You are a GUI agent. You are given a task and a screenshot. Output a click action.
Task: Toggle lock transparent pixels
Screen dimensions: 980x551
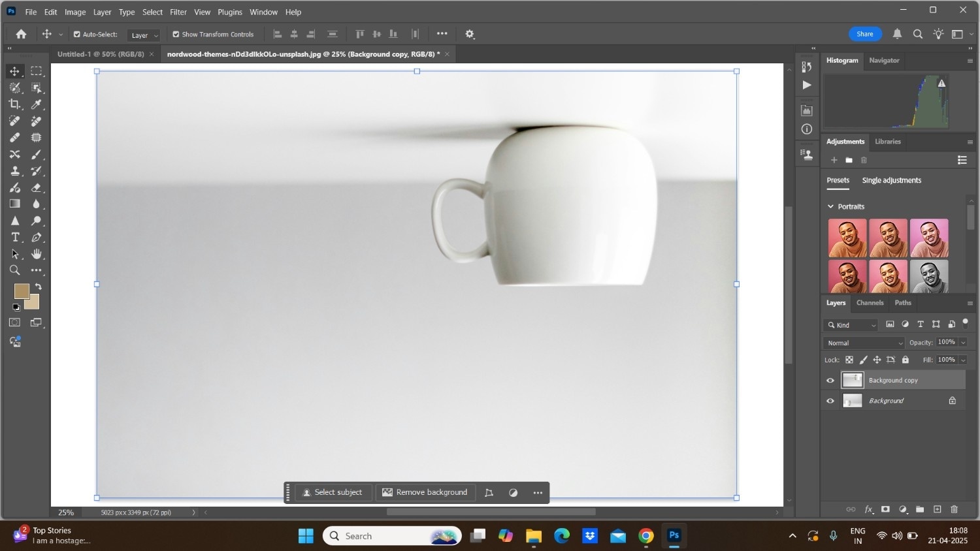point(849,360)
